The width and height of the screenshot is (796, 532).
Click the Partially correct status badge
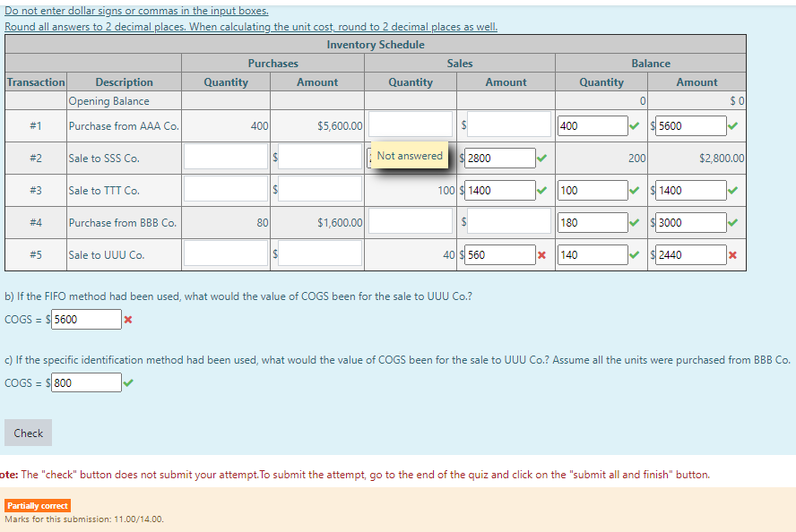pyautogui.click(x=38, y=505)
